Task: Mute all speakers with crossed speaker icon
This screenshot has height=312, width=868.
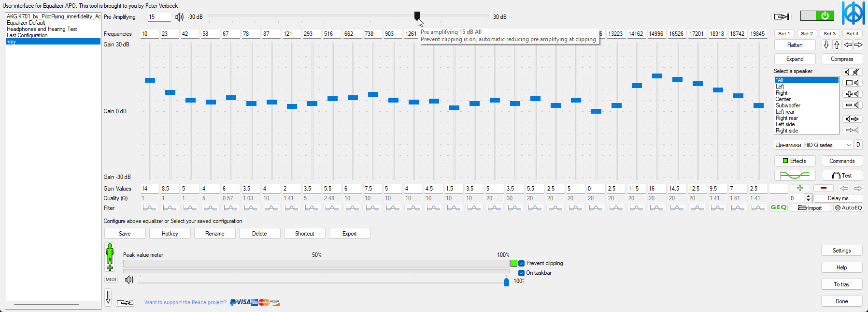Action: pyautogui.click(x=856, y=72)
